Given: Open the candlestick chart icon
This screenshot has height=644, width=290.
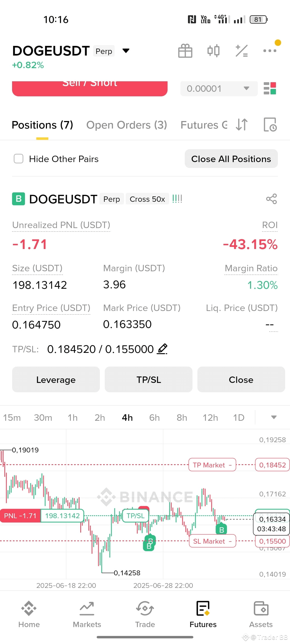Looking at the screenshot, I should coord(213,51).
